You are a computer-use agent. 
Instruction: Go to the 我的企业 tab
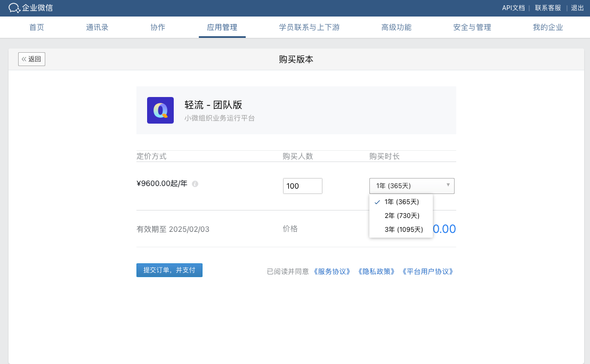click(547, 27)
